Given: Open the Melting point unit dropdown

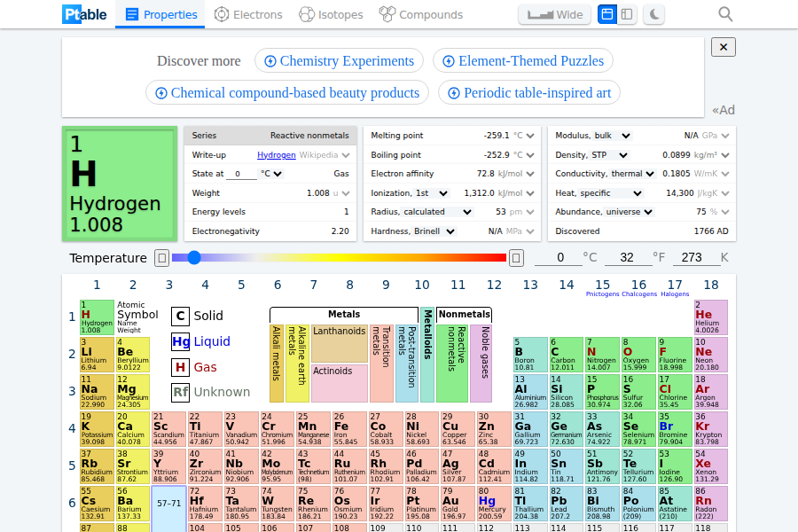Looking at the screenshot, I should [x=524, y=136].
